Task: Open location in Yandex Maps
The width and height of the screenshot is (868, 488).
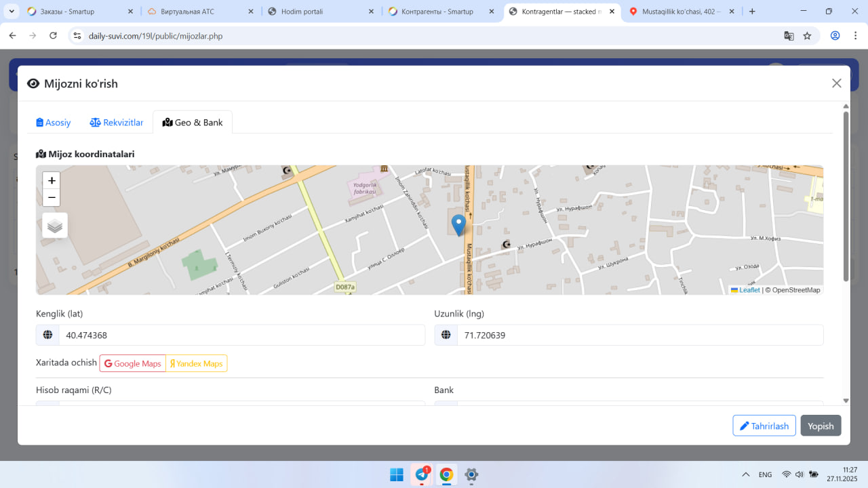Action: 197,364
